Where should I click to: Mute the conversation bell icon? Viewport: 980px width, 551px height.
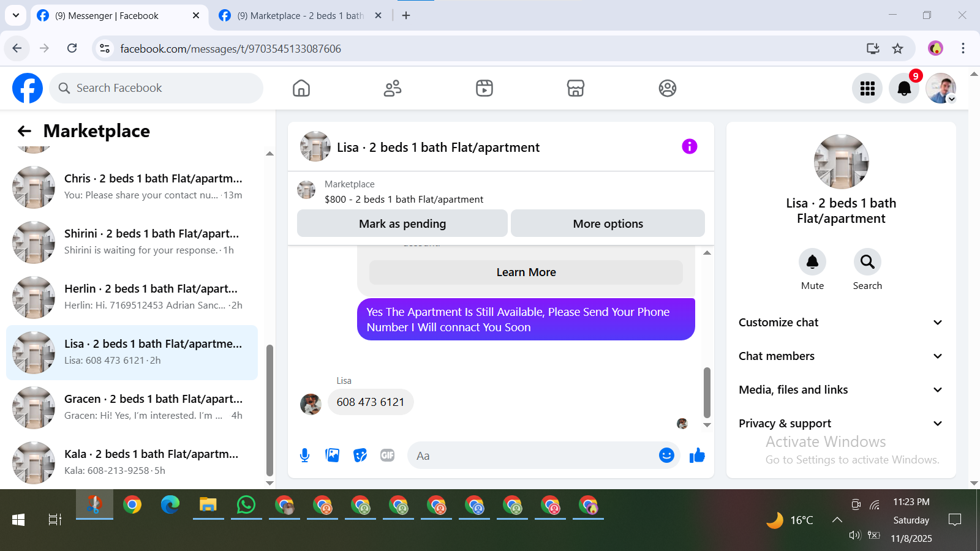pyautogui.click(x=812, y=262)
